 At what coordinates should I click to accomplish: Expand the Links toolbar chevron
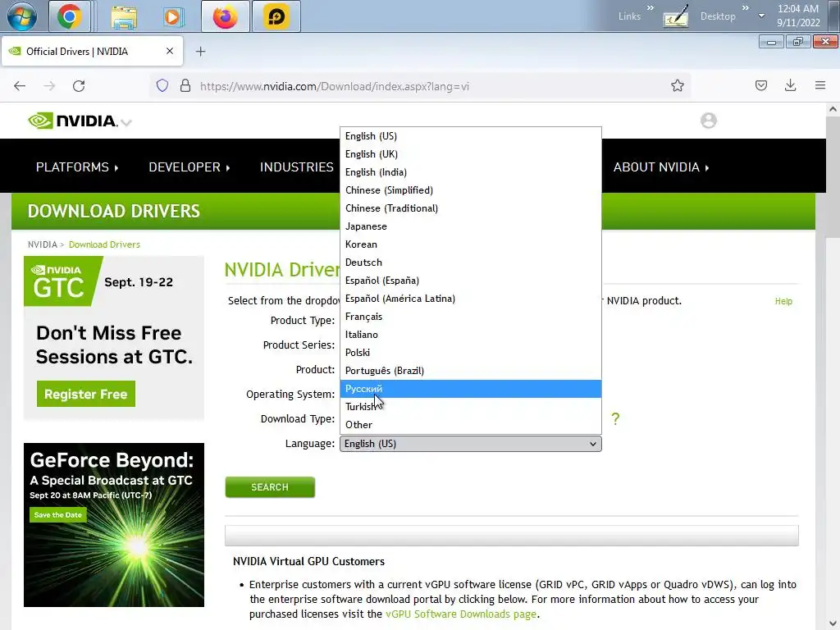click(x=651, y=8)
